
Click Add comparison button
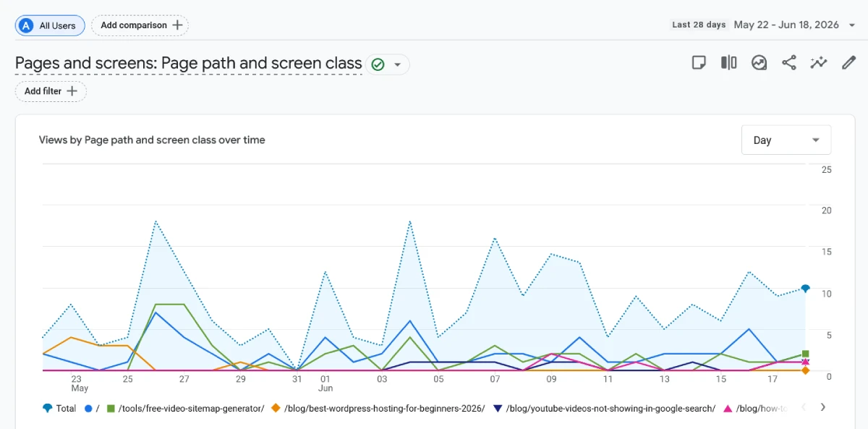[x=140, y=25]
